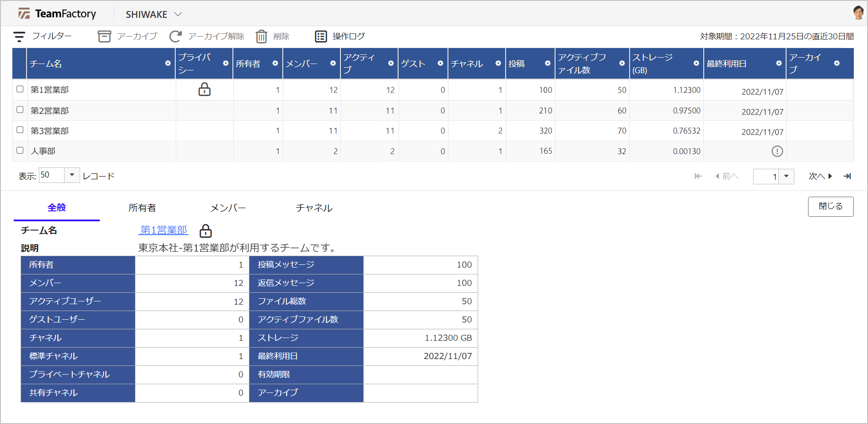Check the 第3営業部 row checkbox
868x424 pixels.
click(20, 130)
